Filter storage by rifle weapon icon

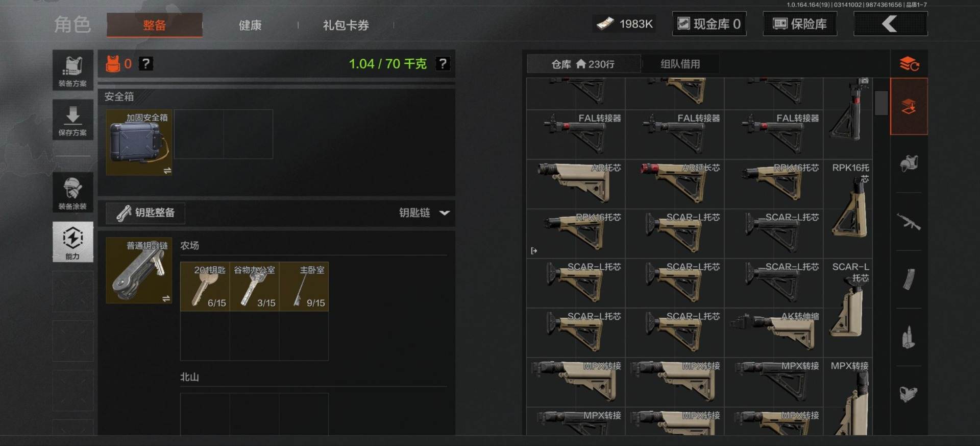click(909, 222)
